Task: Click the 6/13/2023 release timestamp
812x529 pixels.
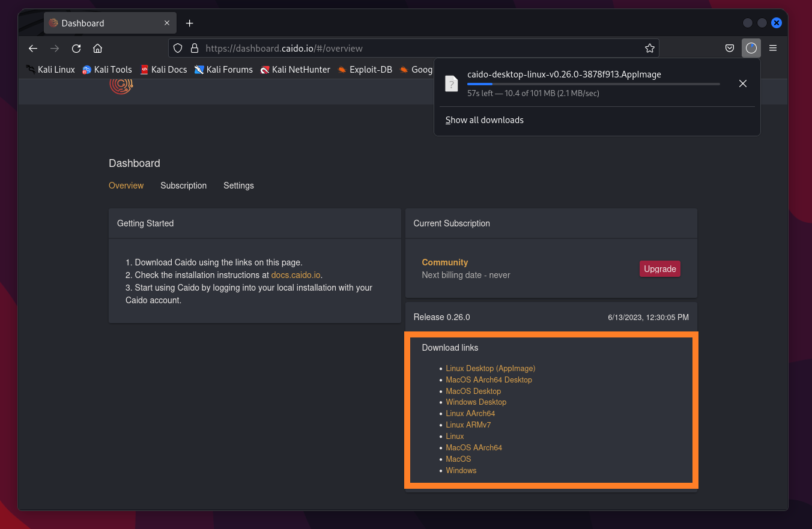Action: (648, 317)
